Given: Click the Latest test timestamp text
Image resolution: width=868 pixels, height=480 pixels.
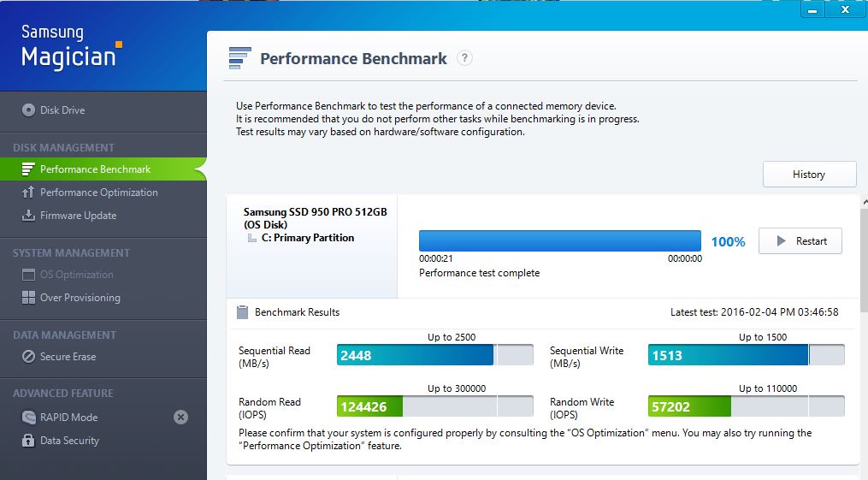Looking at the screenshot, I should [754, 312].
